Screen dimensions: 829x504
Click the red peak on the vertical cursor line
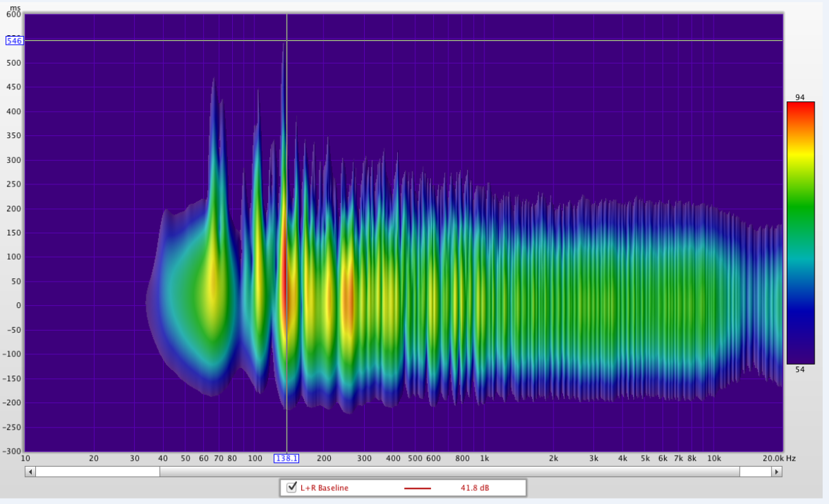coord(285,276)
